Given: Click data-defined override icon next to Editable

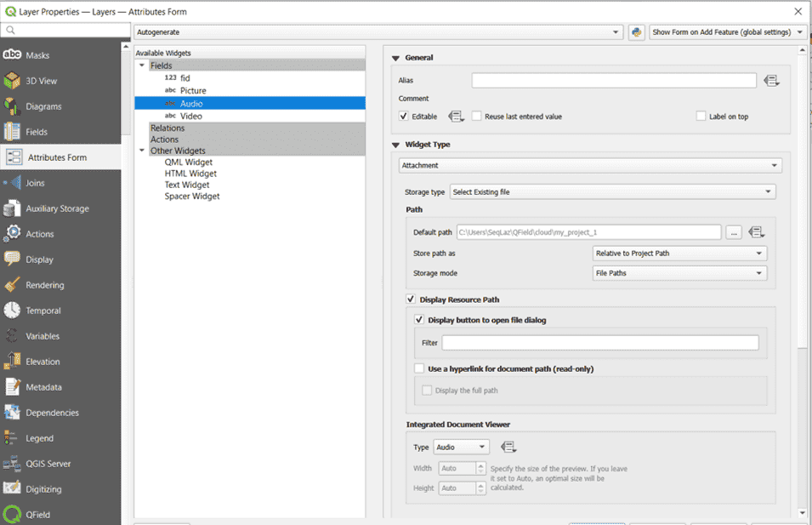Looking at the screenshot, I should [456, 117].
